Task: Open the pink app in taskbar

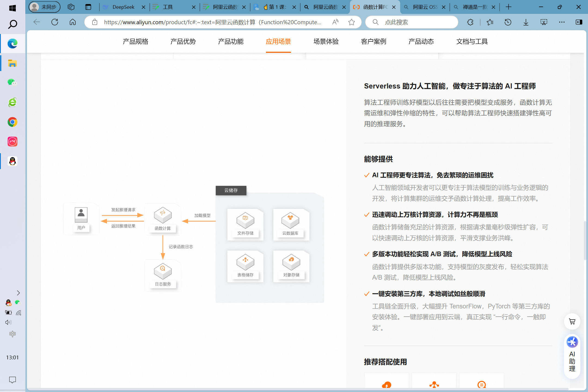Action: (13, 142)
